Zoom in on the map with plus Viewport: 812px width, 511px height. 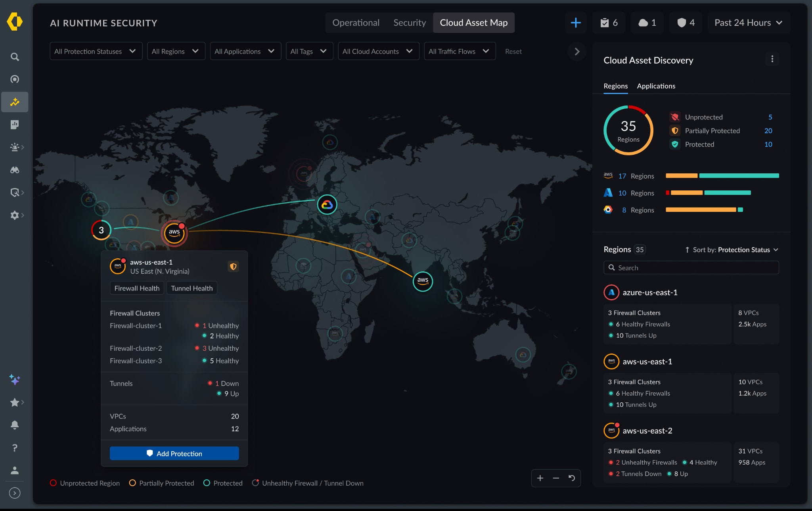540,478
